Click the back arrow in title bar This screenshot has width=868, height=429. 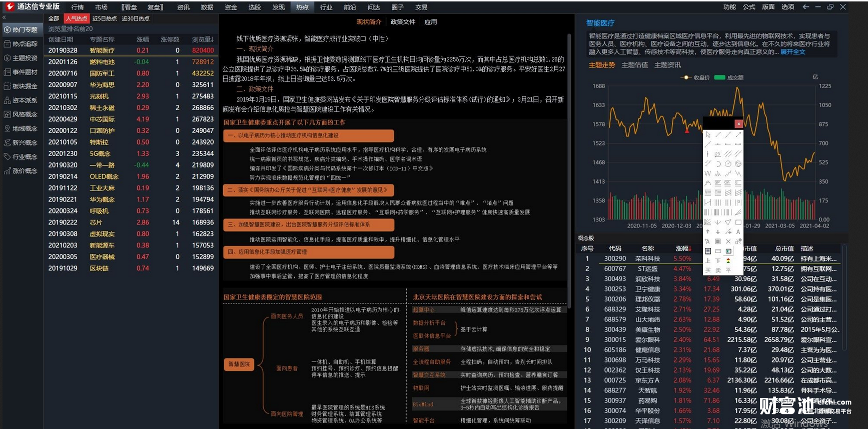point(805,7)
